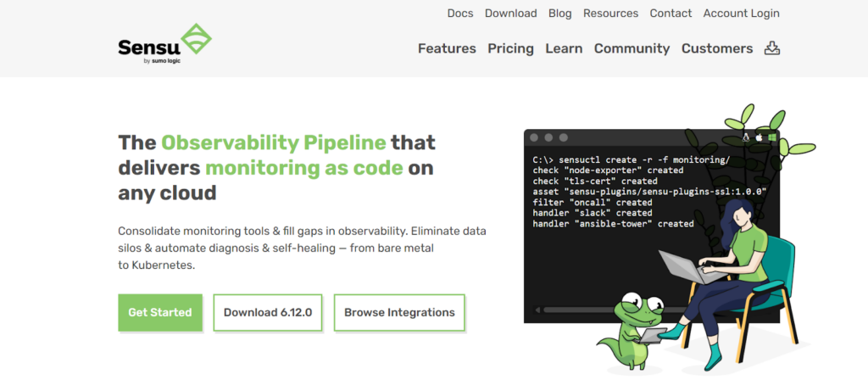Click the Browse Integrations button
This screenshot has width=868, height=391.
click(399, 312)
